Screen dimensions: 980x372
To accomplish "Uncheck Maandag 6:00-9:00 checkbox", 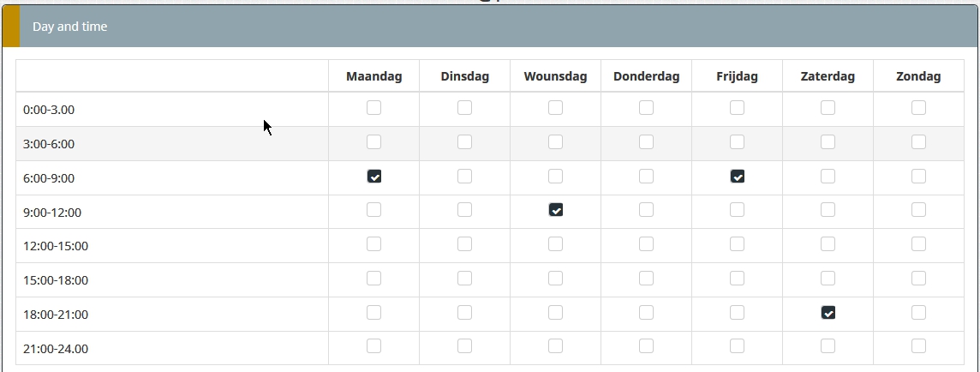I will pos(374,177).
